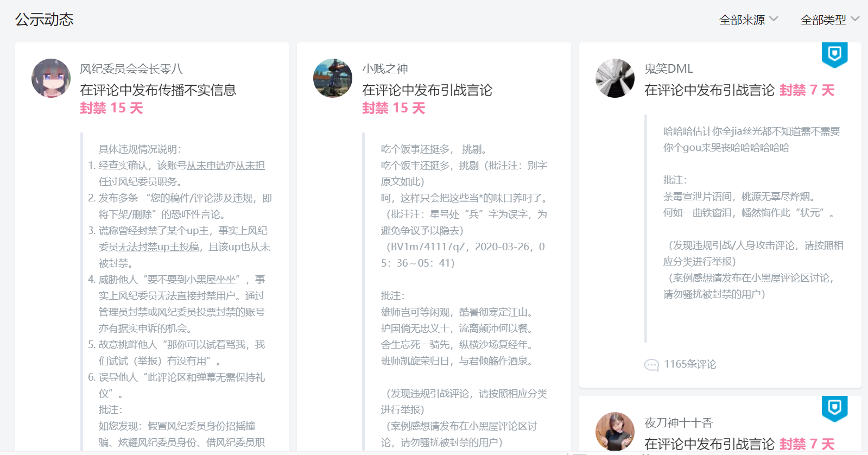
Task: Open avatar of 小贱之神
Action: point(333,78)
